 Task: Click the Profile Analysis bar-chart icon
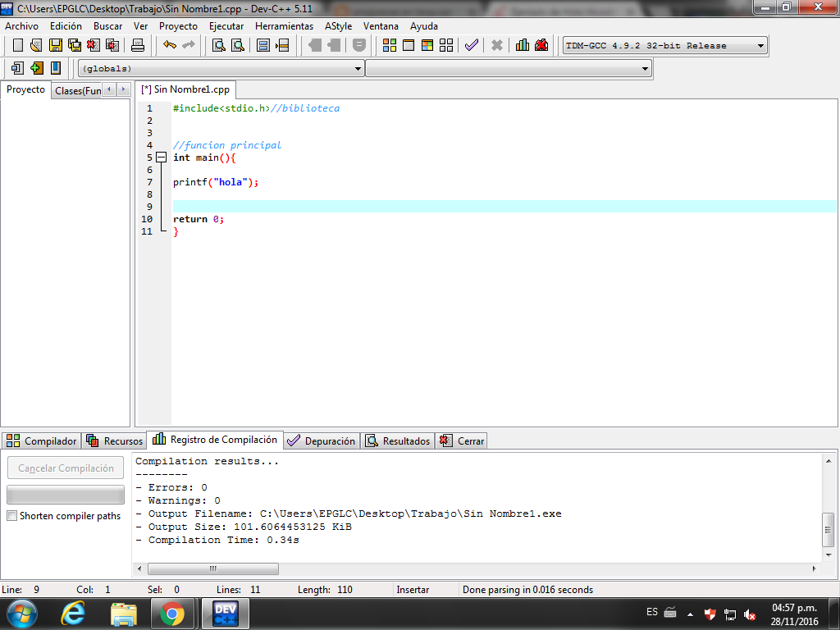522,45
